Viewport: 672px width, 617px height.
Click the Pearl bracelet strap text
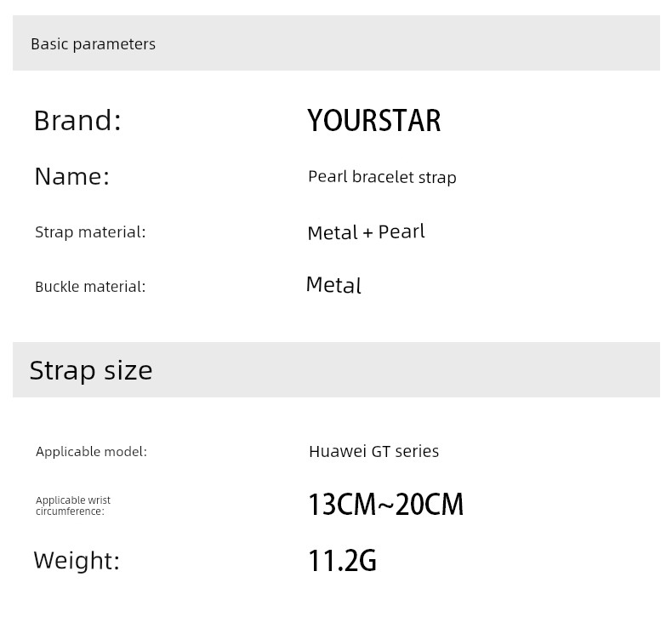(382, 177)
